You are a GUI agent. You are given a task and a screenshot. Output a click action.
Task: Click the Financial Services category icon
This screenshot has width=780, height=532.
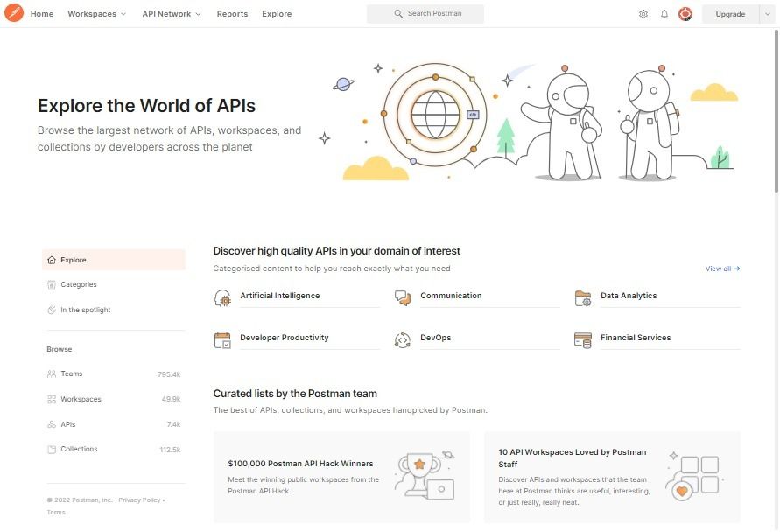582,340
